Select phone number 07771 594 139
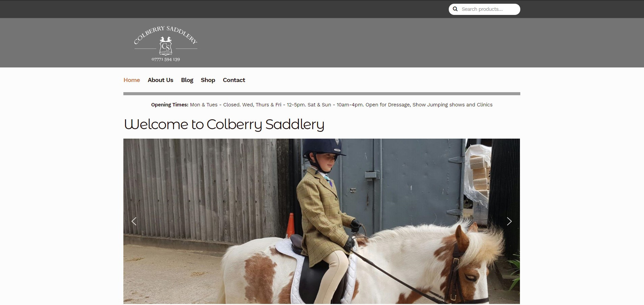644x305 pixels. click(166, 59)
